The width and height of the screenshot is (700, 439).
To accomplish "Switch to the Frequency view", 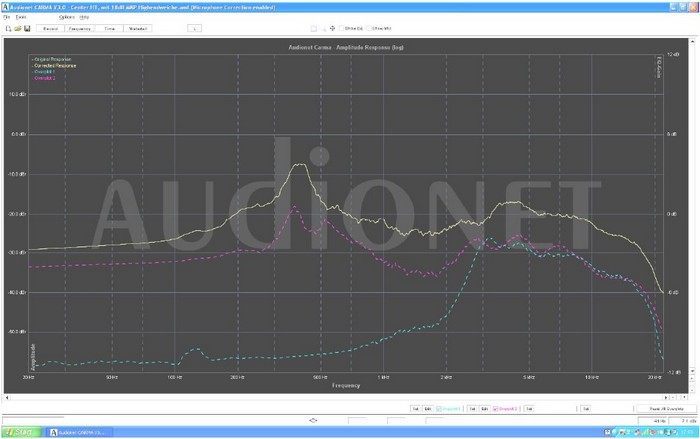I will pos(79,29).
